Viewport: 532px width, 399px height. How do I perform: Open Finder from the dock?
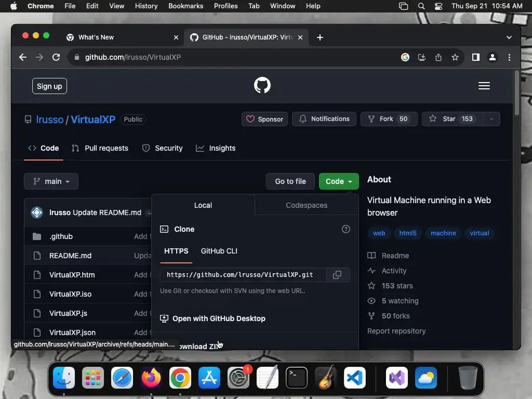point(64,378)
